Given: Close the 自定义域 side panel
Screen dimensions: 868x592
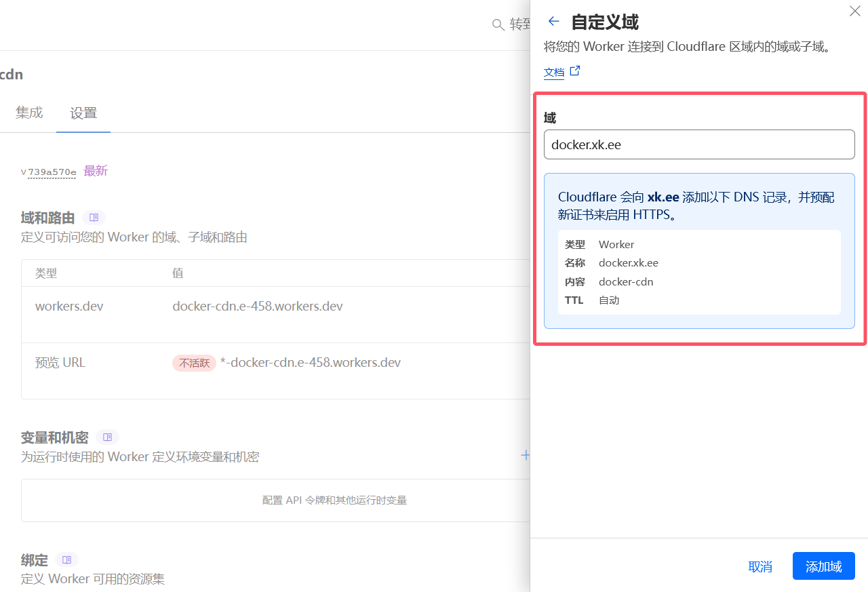Looking at the screenshot, I should coord(855,11).
